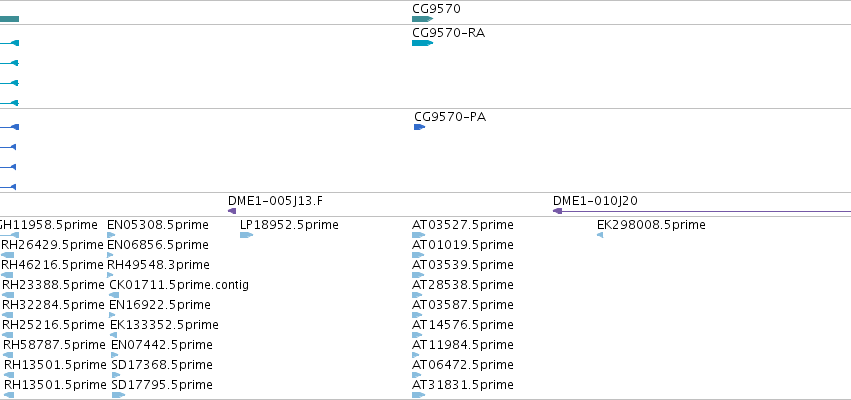This screenshot has height=400, width=851.
Task: Click the EN05308.5prime label
Action: (158, 225)
